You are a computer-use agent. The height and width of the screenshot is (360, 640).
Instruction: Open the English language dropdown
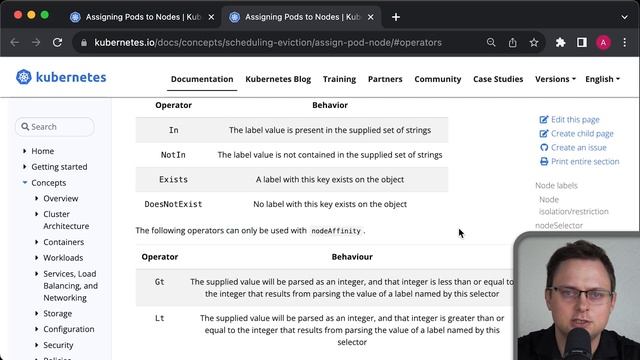[x=602, y=79]
